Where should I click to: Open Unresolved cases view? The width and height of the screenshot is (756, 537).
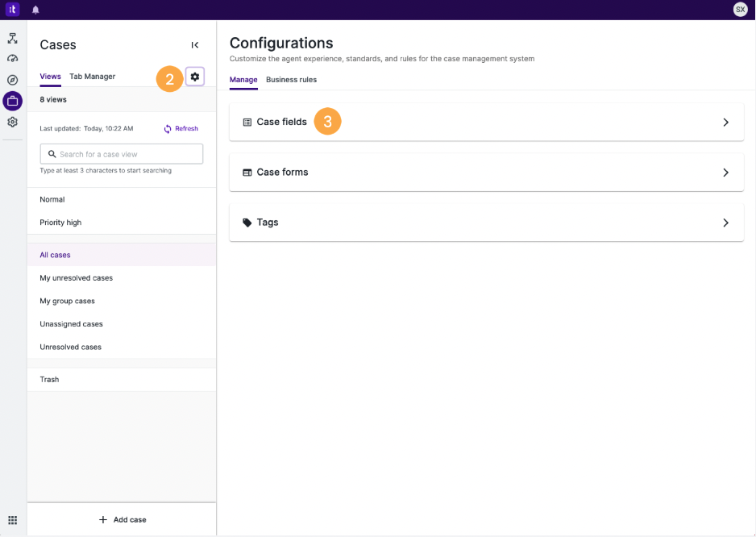[122, 347]
